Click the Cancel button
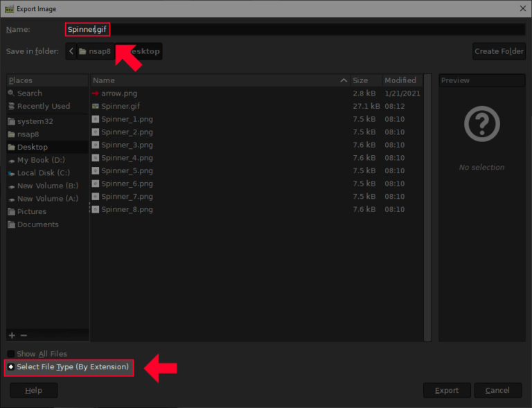The image size is (532, 408). pos(497,391)
